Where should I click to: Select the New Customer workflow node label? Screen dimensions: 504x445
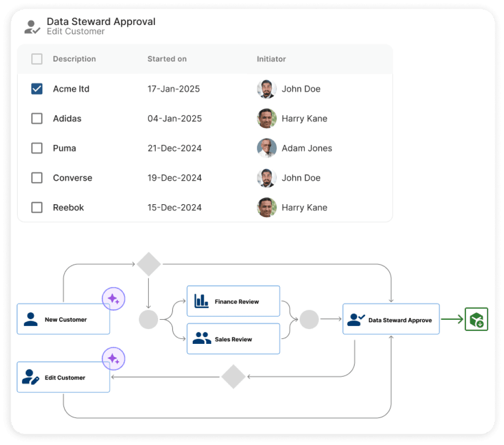point(66,320)
